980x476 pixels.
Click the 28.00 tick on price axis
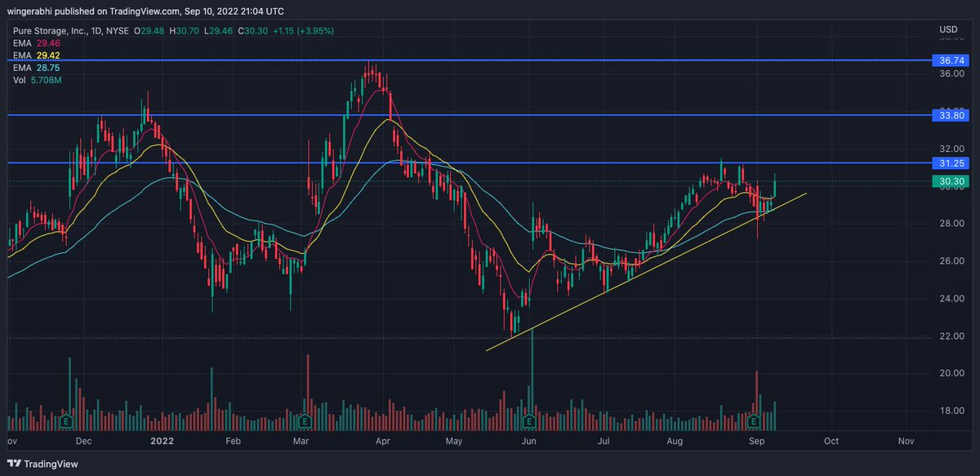(952, 224)
